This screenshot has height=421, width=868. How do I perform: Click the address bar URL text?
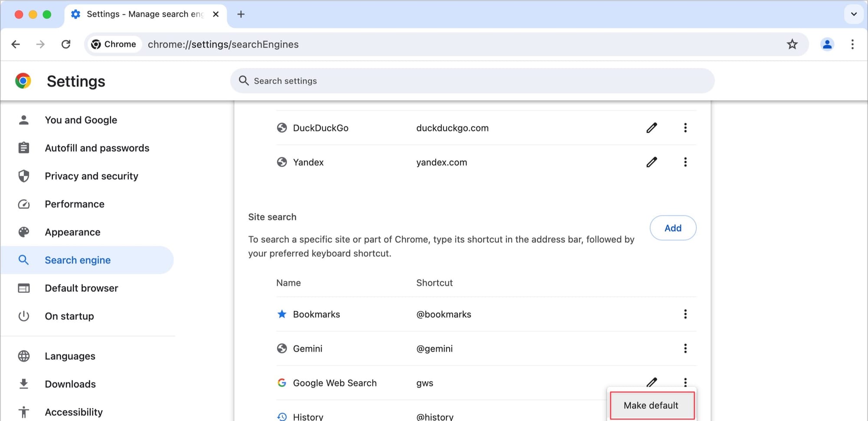[223, 44]
